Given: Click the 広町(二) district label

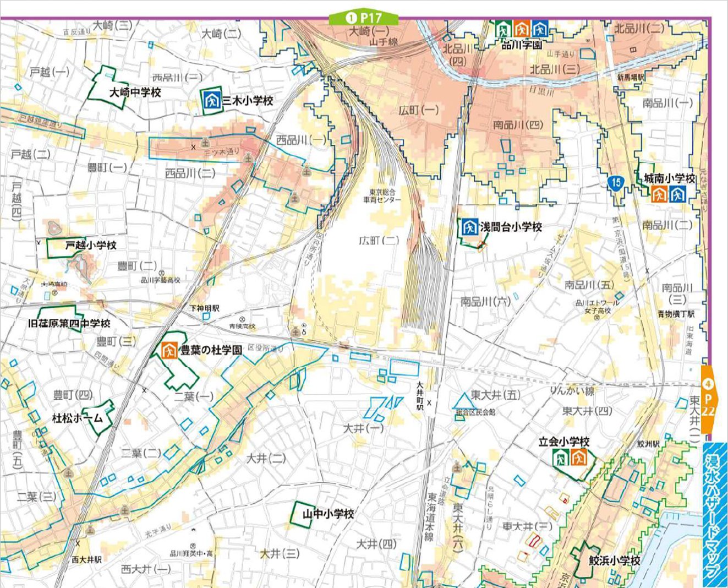Looking at the screenshot, I should pyautogui.click(x=379, y=240).
